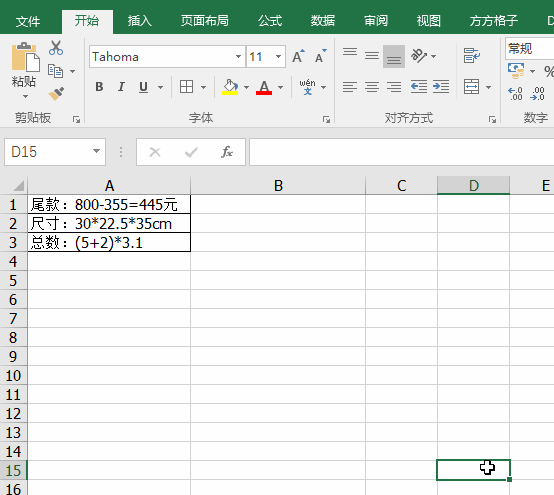Viewport: 554px width, 495px height.
Task: Expand the Copy options arrow
Action: click(x=72, y=71)
